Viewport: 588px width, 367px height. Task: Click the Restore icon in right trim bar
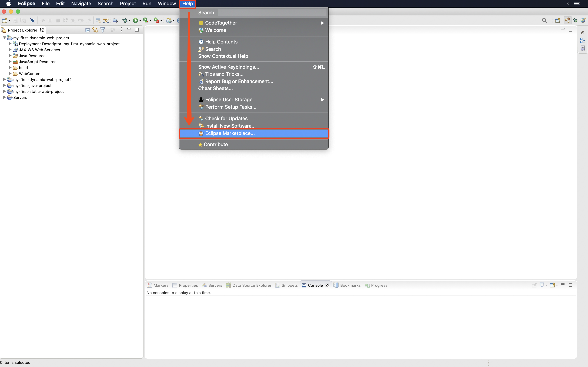583,33
